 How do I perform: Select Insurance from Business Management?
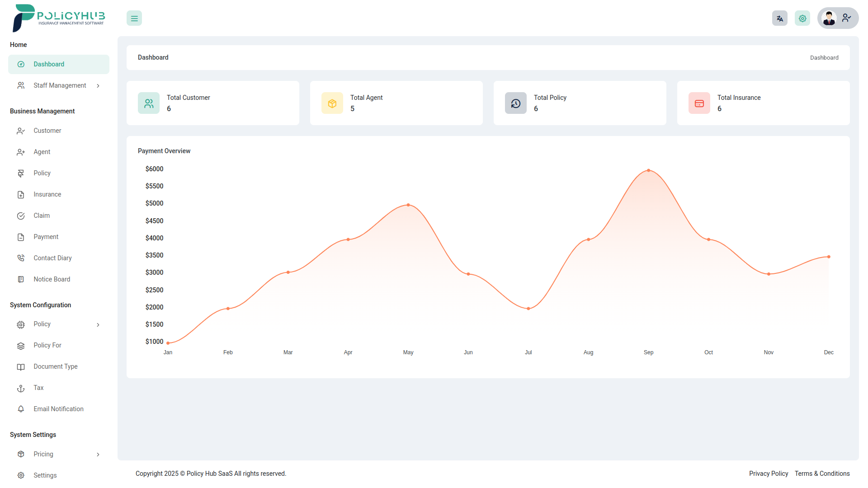click(47, 194)
